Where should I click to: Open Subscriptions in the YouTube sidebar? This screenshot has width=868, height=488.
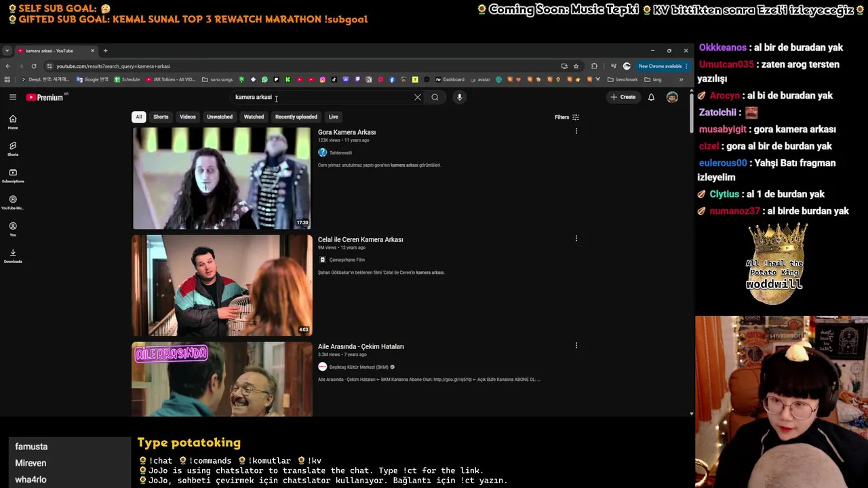click(x=13, y=176)
